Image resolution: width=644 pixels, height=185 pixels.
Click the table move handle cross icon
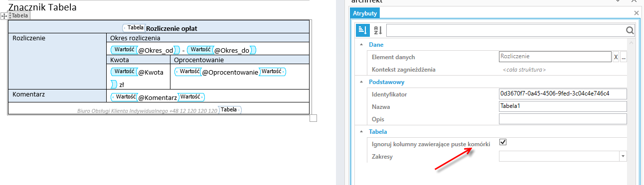pyautogui.click(x=4, y=16)
